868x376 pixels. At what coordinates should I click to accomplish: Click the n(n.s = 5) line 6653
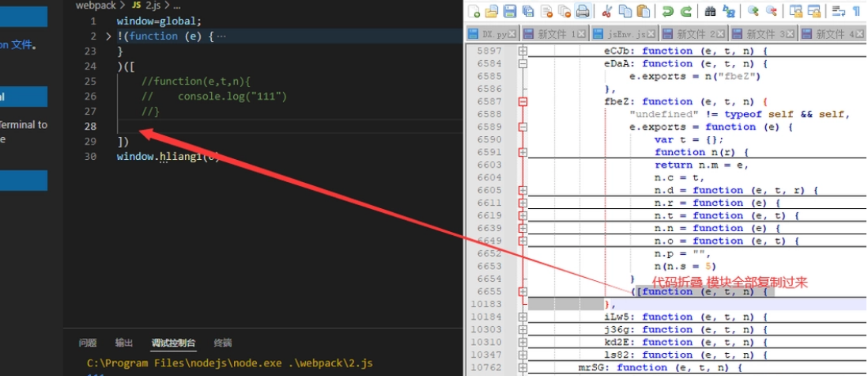click(x=685, y=267)
